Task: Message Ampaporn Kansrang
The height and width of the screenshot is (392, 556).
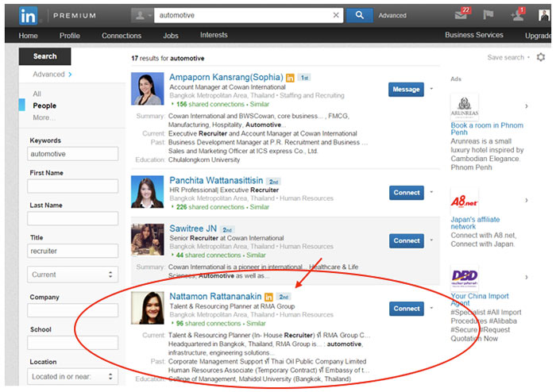Action: [x=406, y=89]
